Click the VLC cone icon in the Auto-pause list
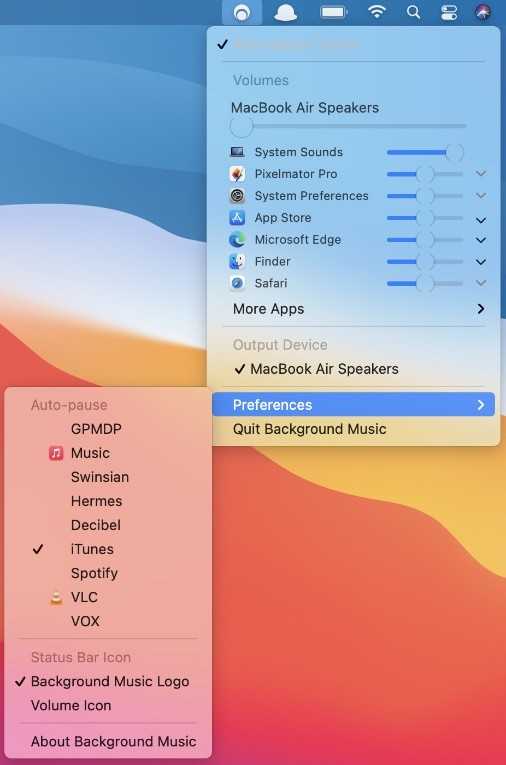This screenshot has width=506, height=765. (56, 597)
